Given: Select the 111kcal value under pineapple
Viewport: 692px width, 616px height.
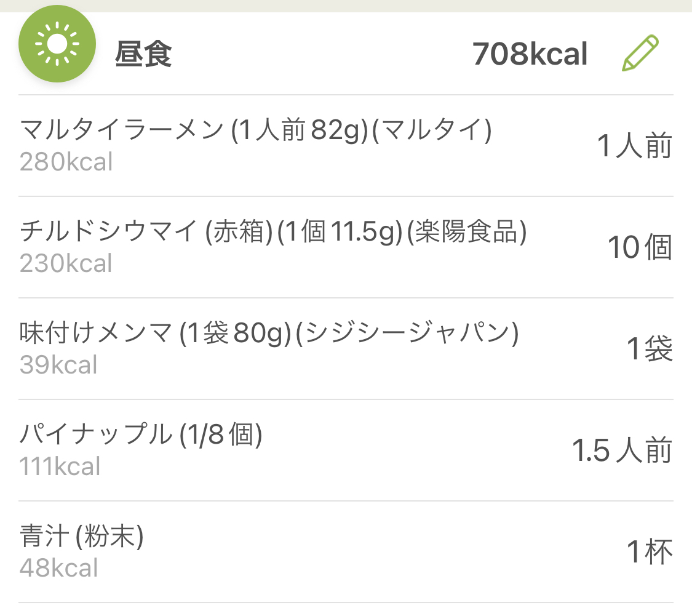Looking at the screenshot, I should [x=60, y=466].
